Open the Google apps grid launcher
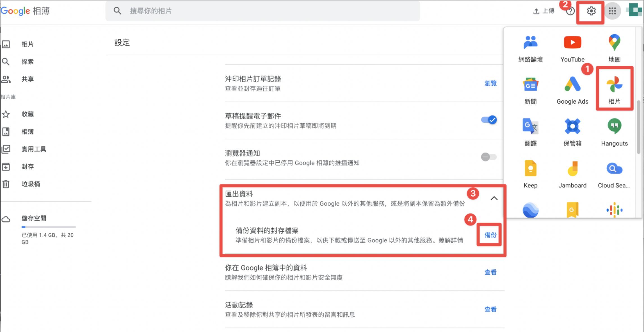The image size is (644, 332). pyautogui.click(x=612, y=11)
